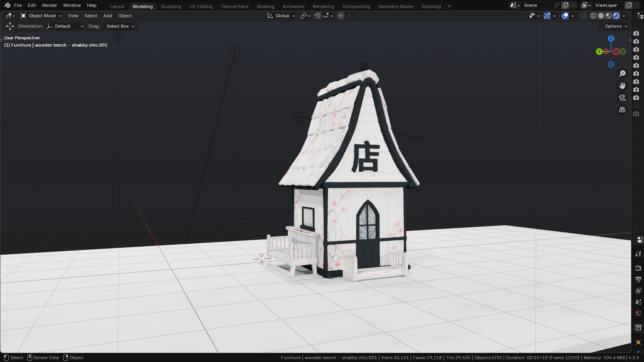Screen dimensions: 644x362
Task: Switch to solid viewport shading
Action: click(x=601, y=16)
